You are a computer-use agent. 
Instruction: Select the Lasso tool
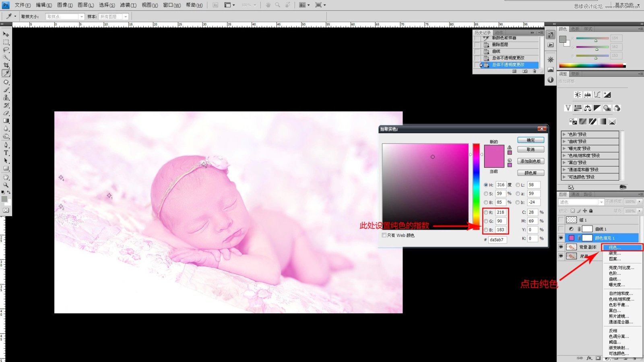[6, 50]
